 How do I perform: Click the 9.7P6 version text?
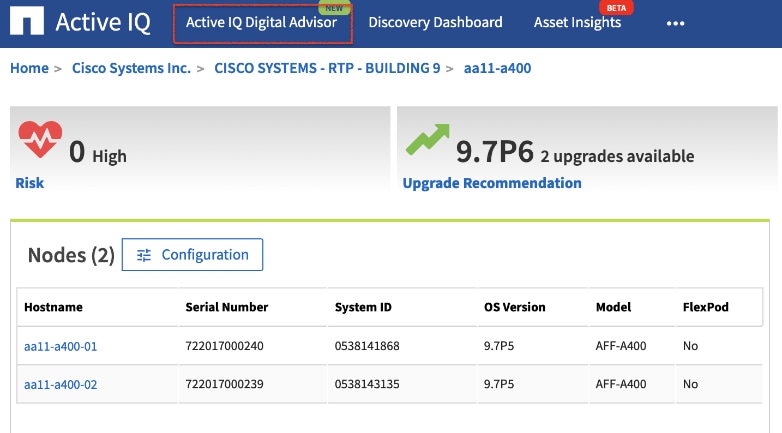click(495, 152)
